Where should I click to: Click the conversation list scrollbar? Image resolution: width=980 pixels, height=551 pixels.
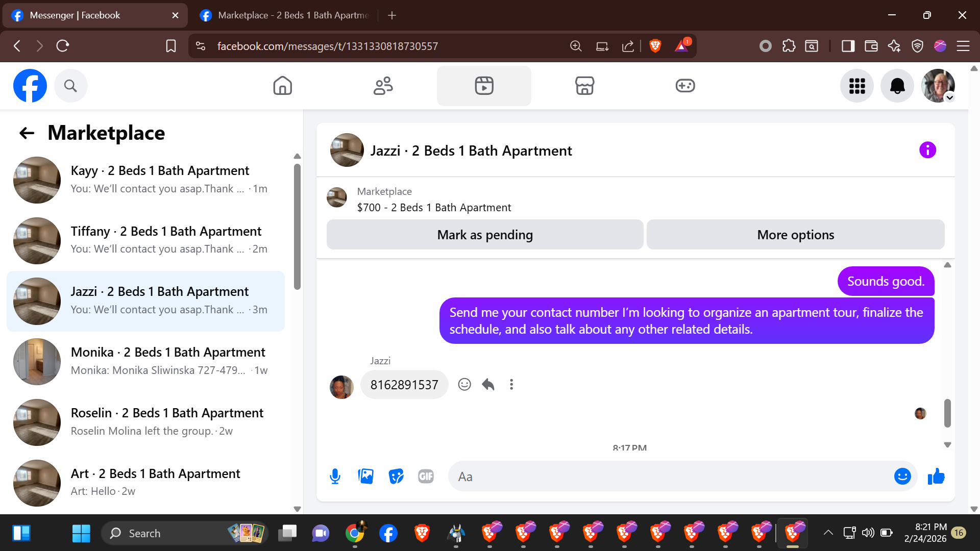tap(297, 227)
